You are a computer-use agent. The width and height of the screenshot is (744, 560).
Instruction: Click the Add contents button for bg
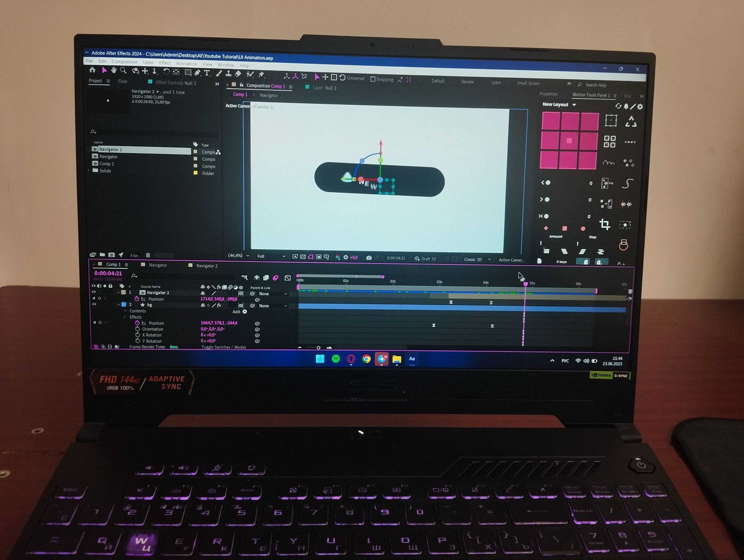point(244,312)
